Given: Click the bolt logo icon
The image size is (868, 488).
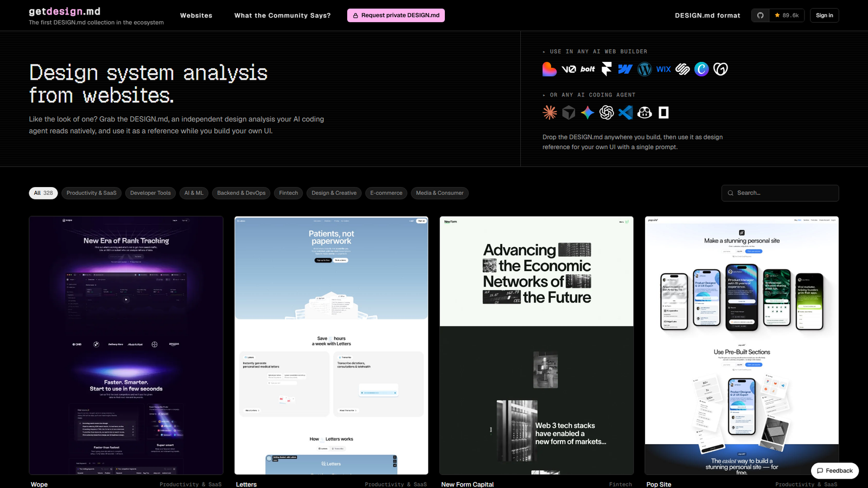Looking at the screenshot, I should click(x=588, y=69).
